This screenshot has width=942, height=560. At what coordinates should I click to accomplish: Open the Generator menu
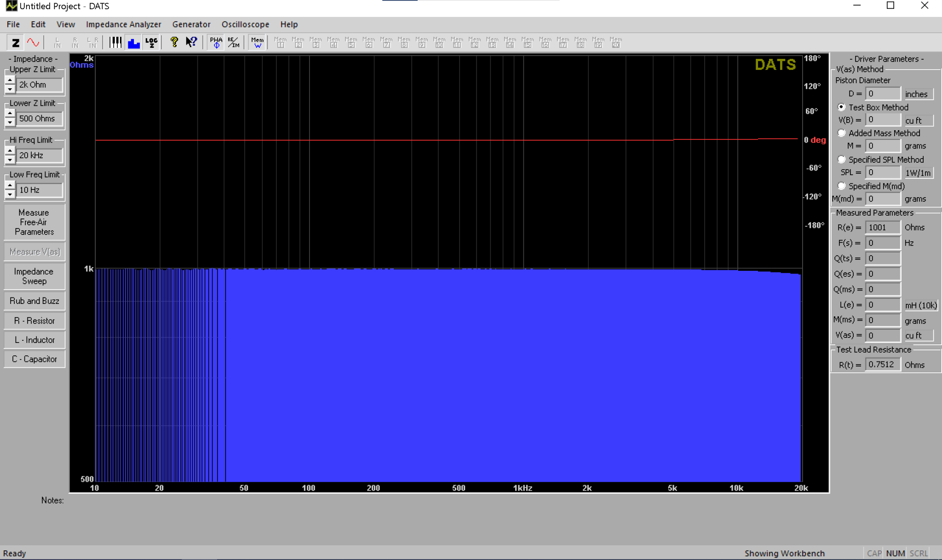[x=191, y=24]
